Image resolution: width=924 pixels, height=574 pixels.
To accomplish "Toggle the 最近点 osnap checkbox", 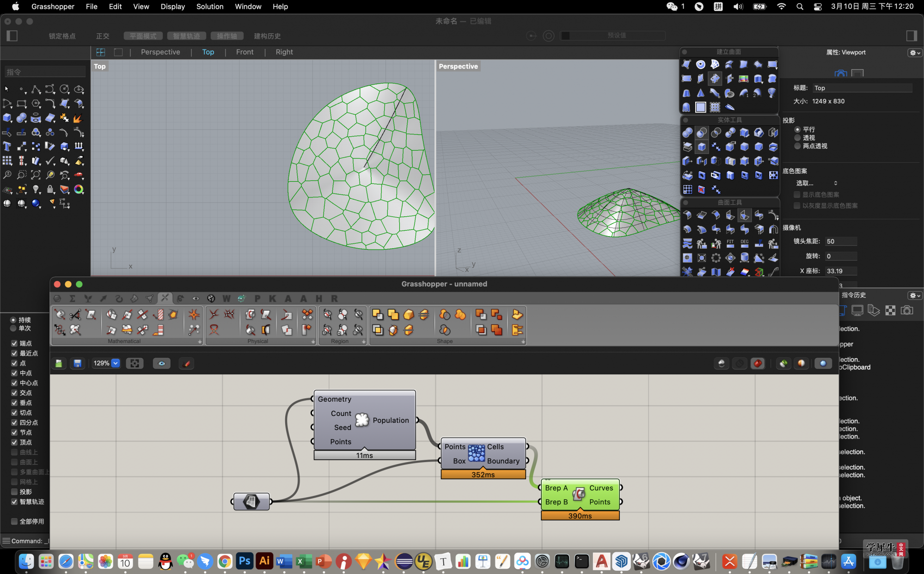I will pos(14,353).
